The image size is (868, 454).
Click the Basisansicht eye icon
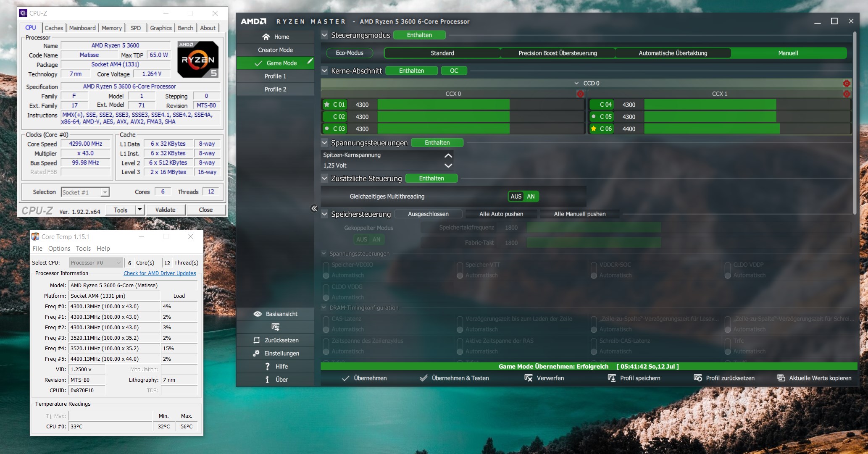pos(258,314)
